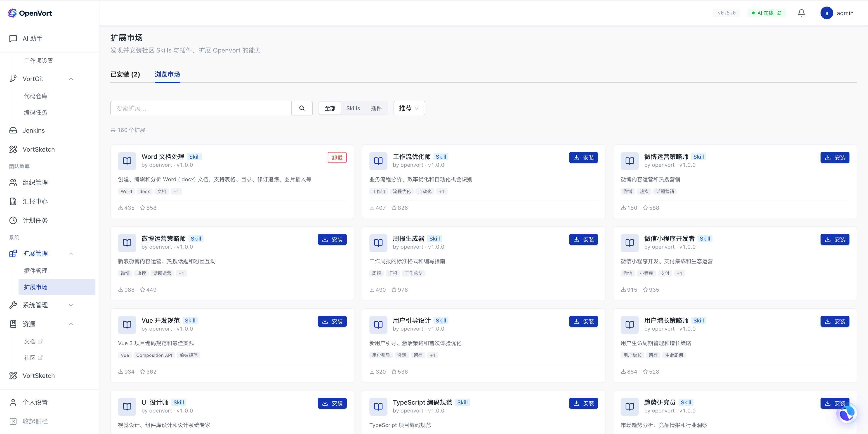
Task: Open AI 助手 in the sidebar
Action: click(32, 38)
